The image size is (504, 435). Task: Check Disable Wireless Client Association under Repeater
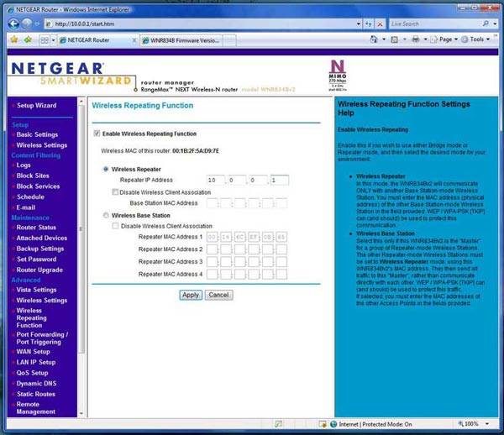(x=115, y=192)
